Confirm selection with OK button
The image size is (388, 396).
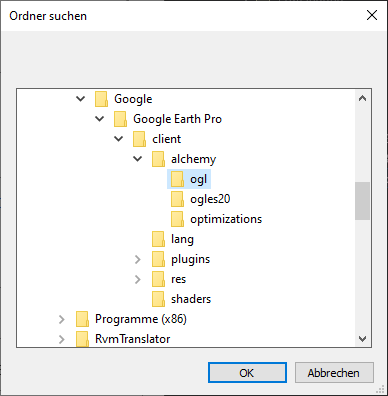(247, 373)
